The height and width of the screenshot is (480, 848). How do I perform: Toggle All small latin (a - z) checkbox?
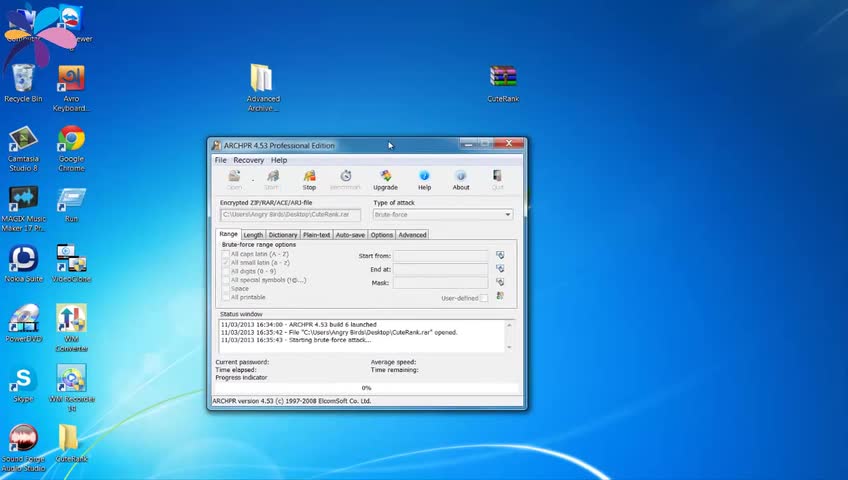tap(226, 262)
